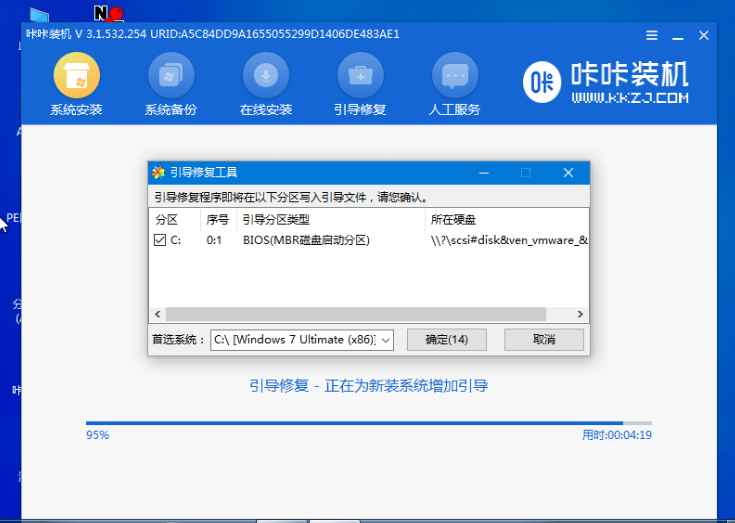
Task: Open the hamburger menu in title bar
Action: 652,35
